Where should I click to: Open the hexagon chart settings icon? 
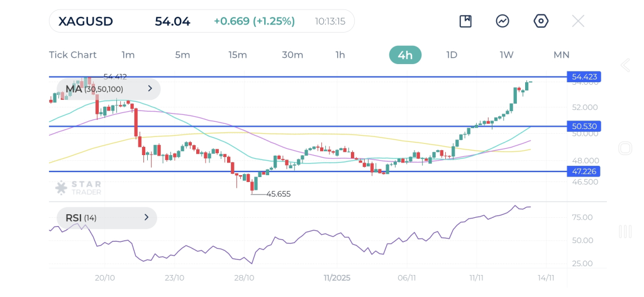pyautogui.click(x=541, y=21)
